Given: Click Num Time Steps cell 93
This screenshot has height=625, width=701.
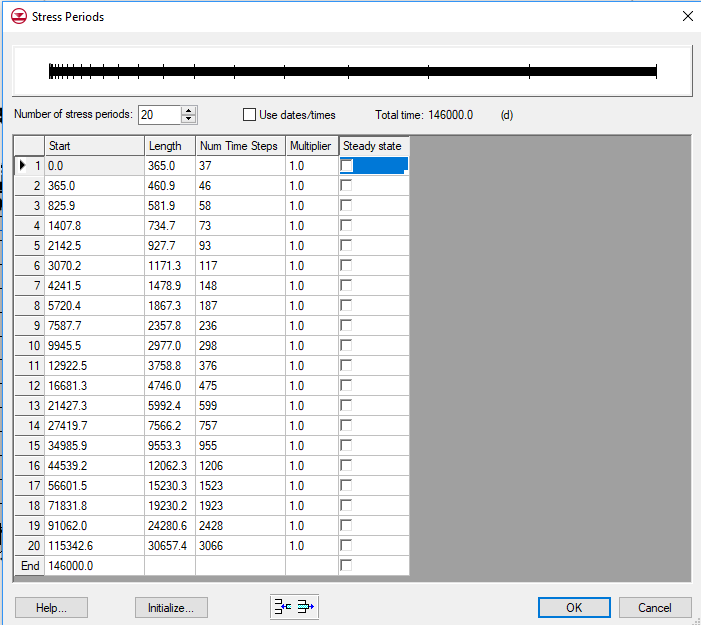Looking at the screenshot, I should point(241,245).
